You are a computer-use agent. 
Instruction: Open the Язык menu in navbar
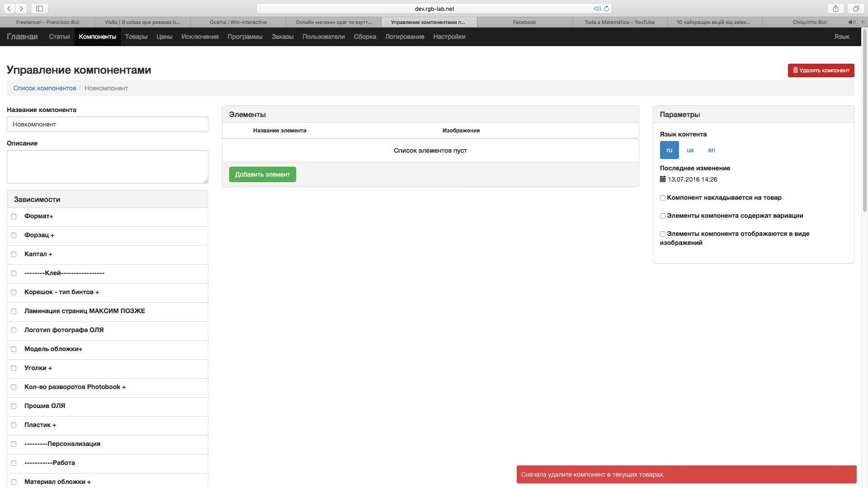coord(842,37)
